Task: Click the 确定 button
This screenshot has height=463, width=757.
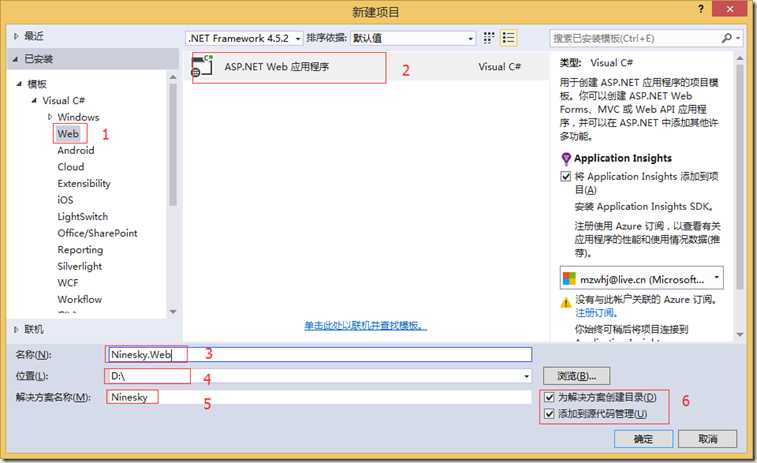Action: (x=644, y=439)
